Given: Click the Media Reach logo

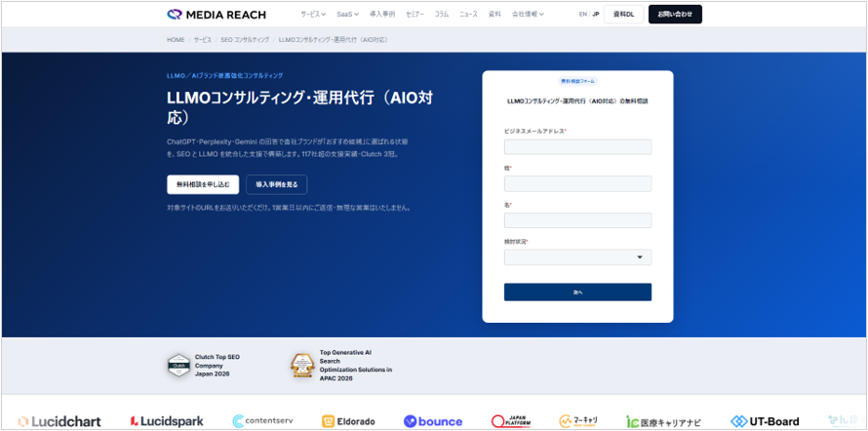Looking at the screenshot, I should click(x=217, y=15).
